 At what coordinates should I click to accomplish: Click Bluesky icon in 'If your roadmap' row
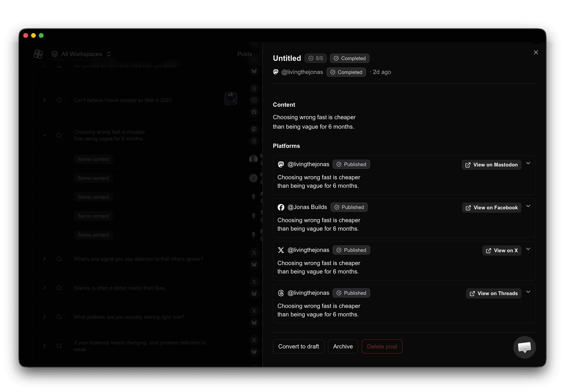(x=254, y=352)
